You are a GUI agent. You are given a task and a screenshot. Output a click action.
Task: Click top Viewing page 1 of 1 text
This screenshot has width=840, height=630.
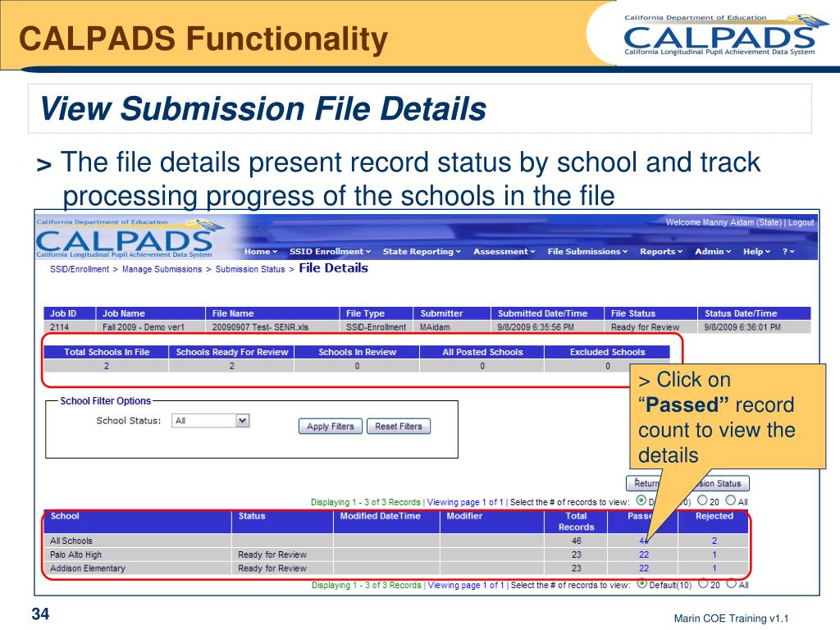465,502
